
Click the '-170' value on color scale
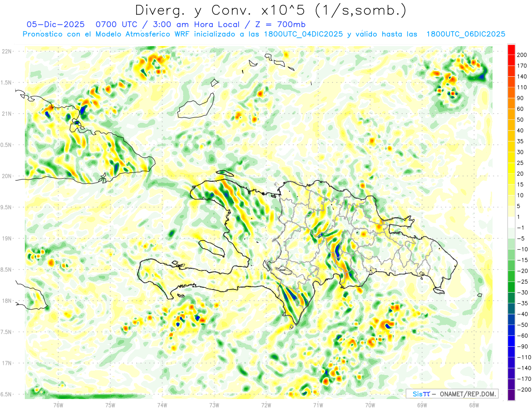coord(524,379)
